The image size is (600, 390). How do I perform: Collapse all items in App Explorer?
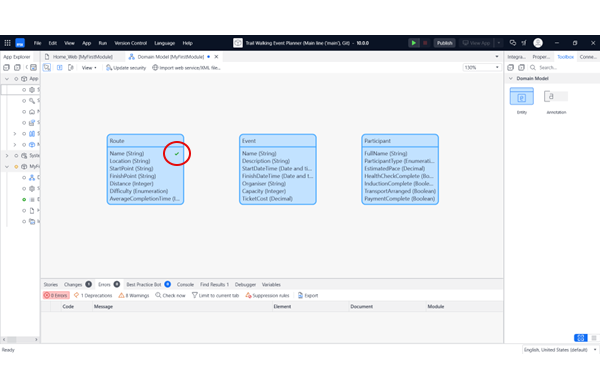click(x=7, y=68)
